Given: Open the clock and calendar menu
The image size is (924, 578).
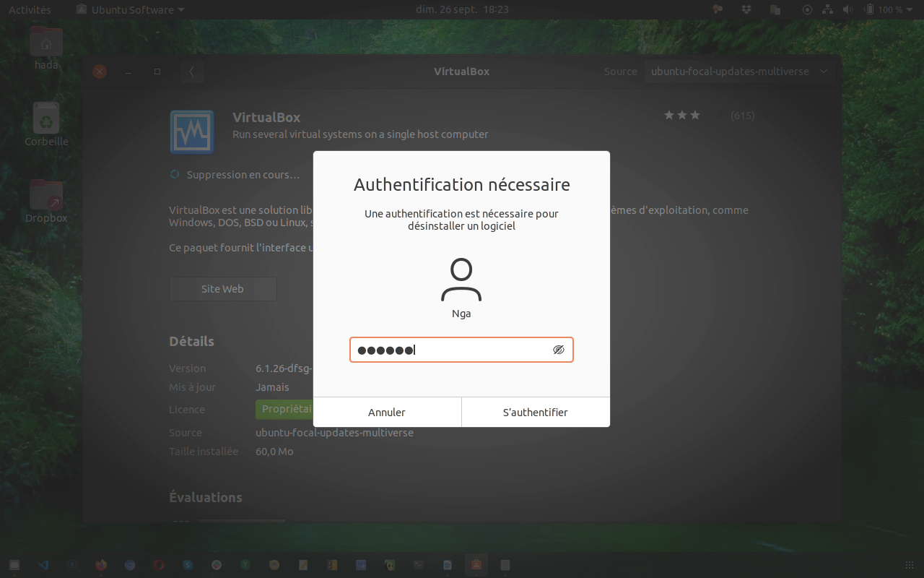Looking at the screenshot, I should point(462,9).
